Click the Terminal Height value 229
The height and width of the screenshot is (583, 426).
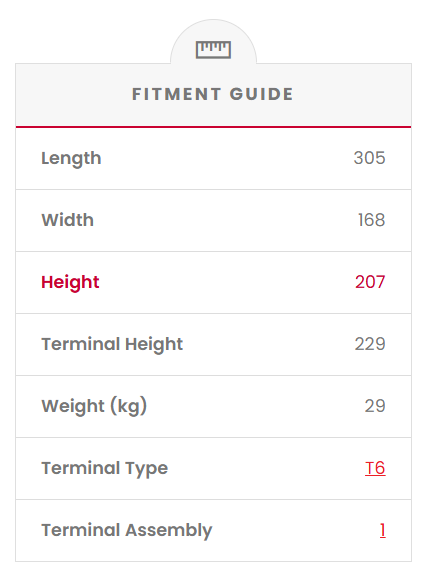(370, 344)
